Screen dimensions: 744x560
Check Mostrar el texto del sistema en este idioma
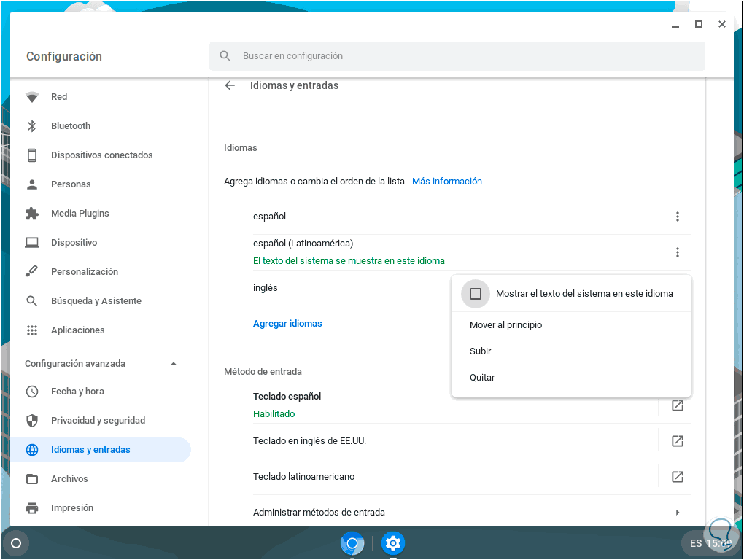pyautogui.click(x=476, y=294)
